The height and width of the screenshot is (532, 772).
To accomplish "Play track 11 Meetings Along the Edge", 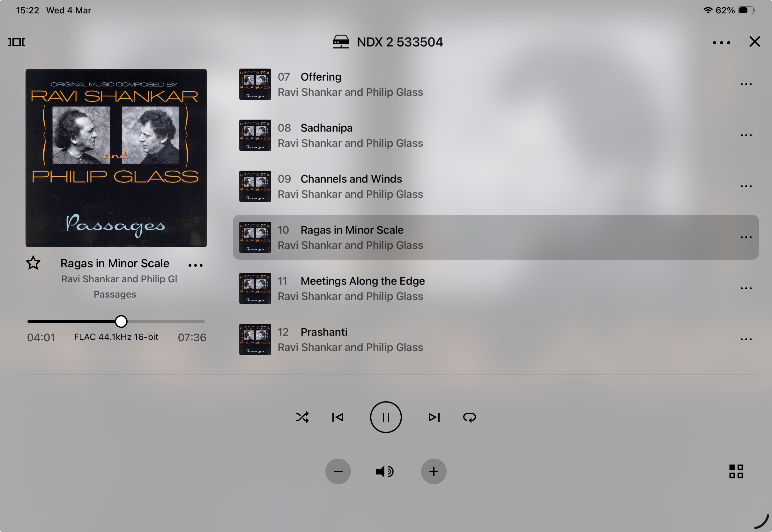I will pyautogui.click(x=496, y=288).
